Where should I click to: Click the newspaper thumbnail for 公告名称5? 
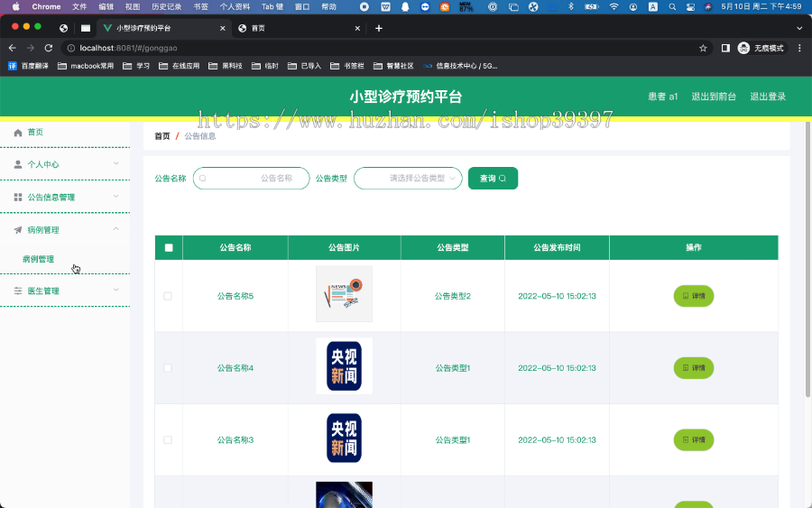344,294
